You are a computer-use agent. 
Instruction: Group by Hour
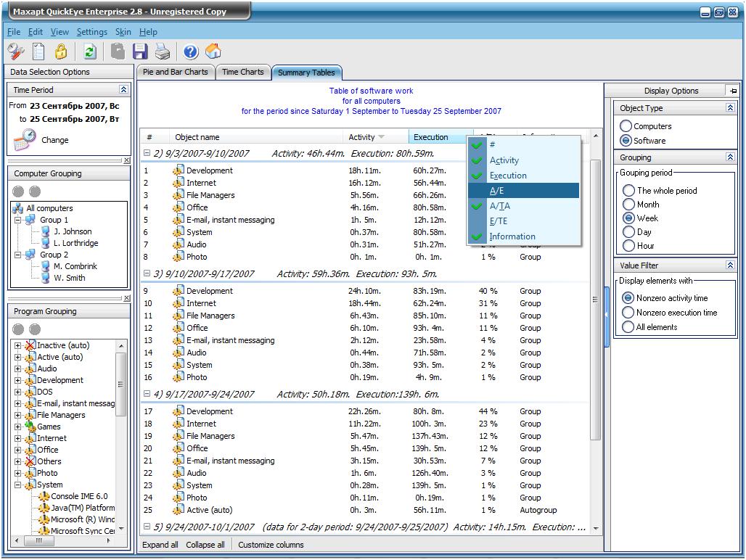tap(639, 246)
